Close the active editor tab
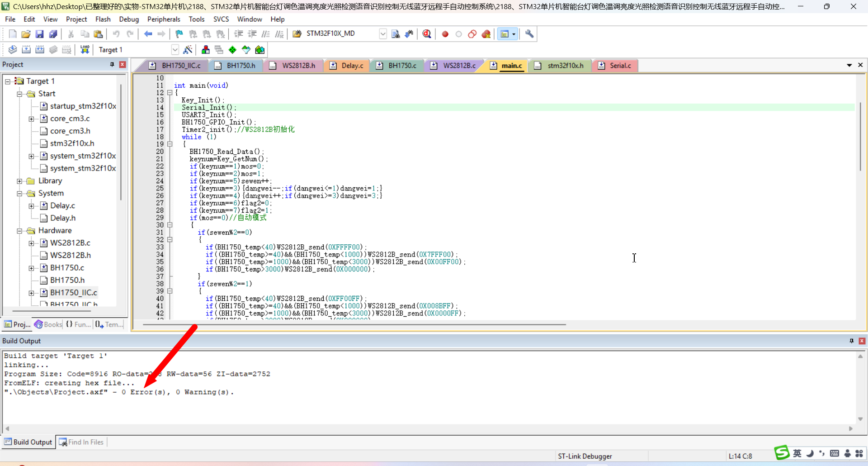Image resolution: width=868 pixels, height=466 pixels. (x=860, y=65)
